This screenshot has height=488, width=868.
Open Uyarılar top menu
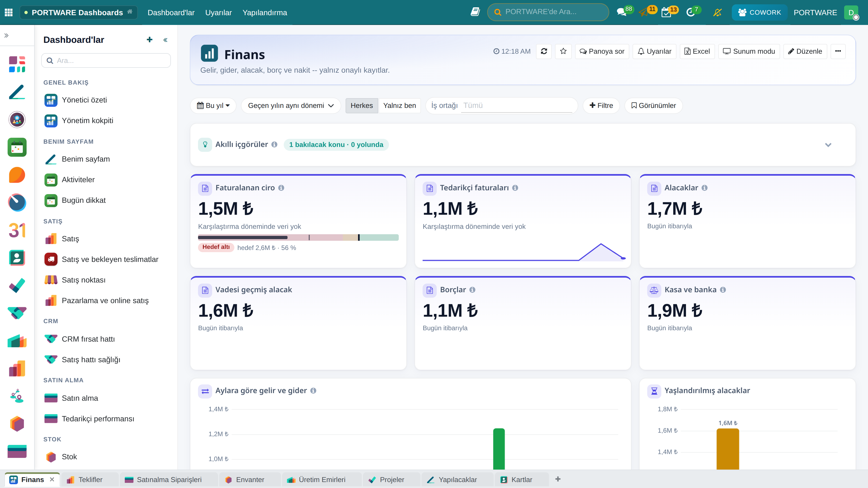point(218,12)
